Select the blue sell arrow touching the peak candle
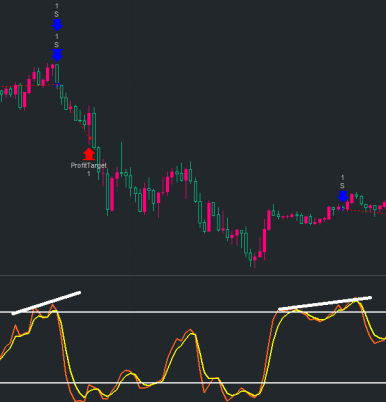Viewport: 386px width, 402px height. coord(57,55)
